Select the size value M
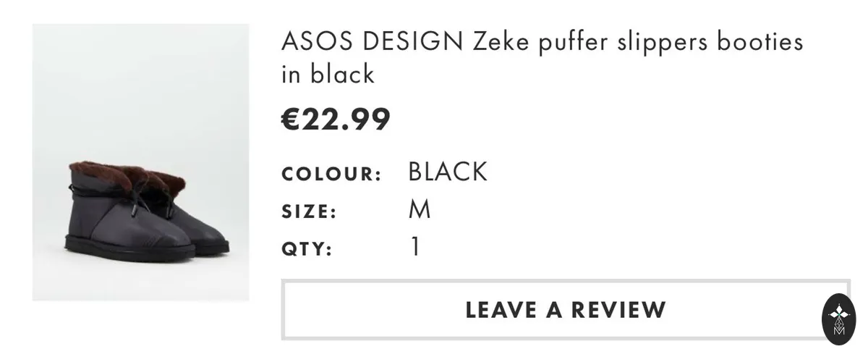The width and height of the screenshot is (868, 357). pos(420,210)
